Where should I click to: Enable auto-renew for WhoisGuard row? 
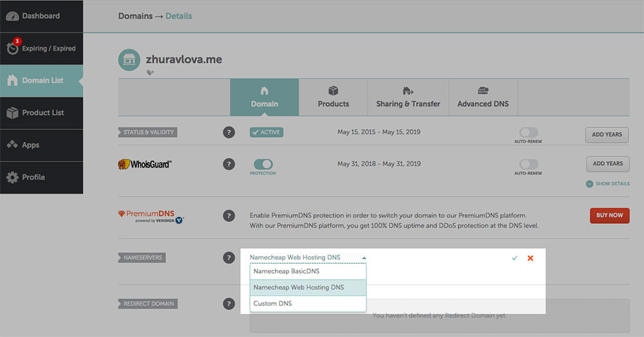tap(528, 164)
